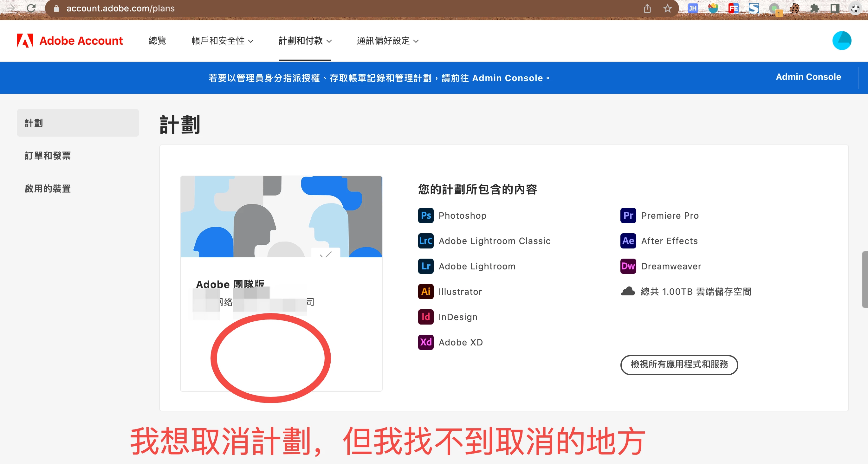Click the Illustrator Ai icon
The width and height of the screenshot is (868, 464).
click(x=425, y=292)
